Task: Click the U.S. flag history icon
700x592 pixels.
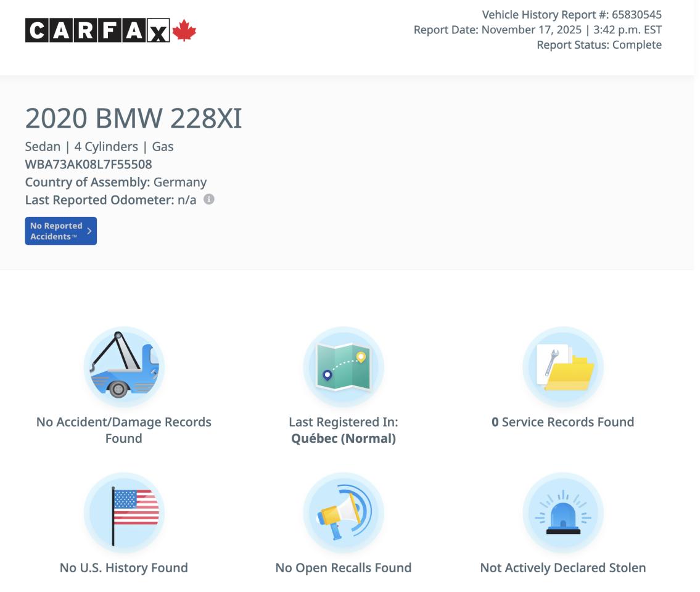Action: click(123, 512)
